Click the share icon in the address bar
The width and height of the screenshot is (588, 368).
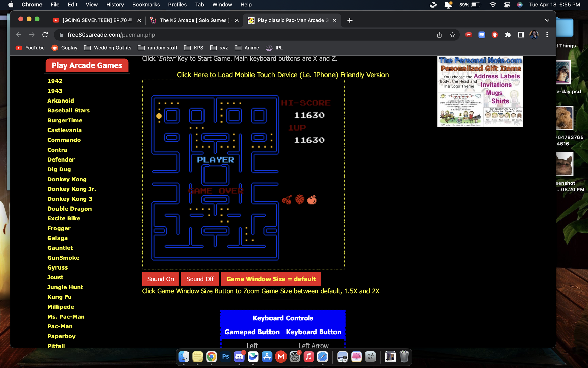point(439,35)
